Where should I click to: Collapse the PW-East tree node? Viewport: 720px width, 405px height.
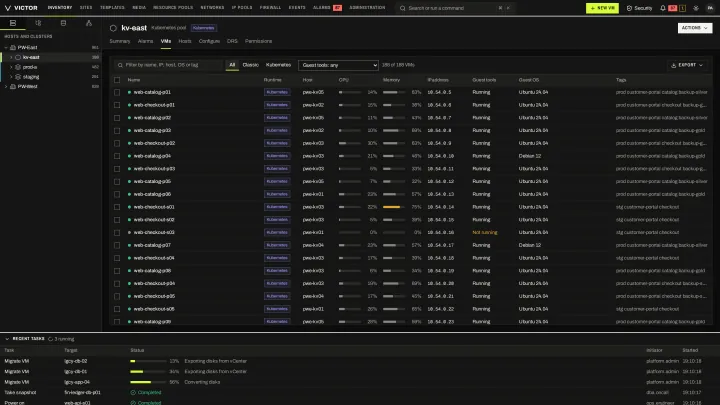coord(6,47)
